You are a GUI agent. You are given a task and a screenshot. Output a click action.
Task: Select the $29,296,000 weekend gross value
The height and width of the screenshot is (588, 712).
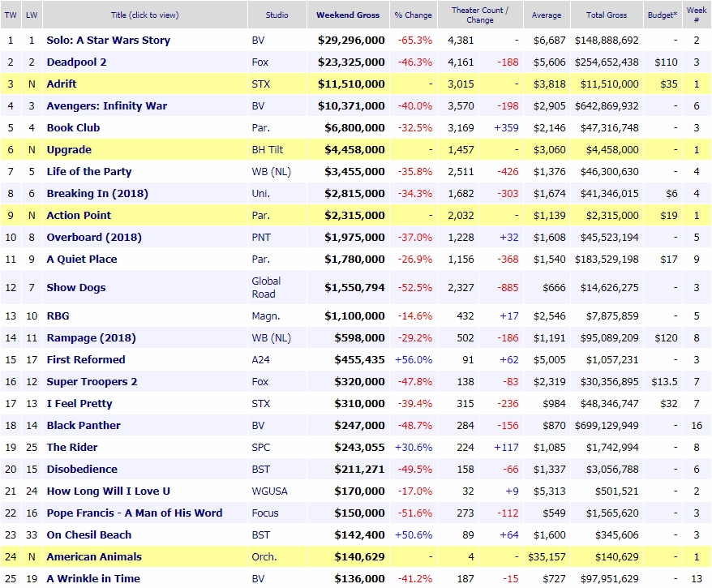click(351, 40)
